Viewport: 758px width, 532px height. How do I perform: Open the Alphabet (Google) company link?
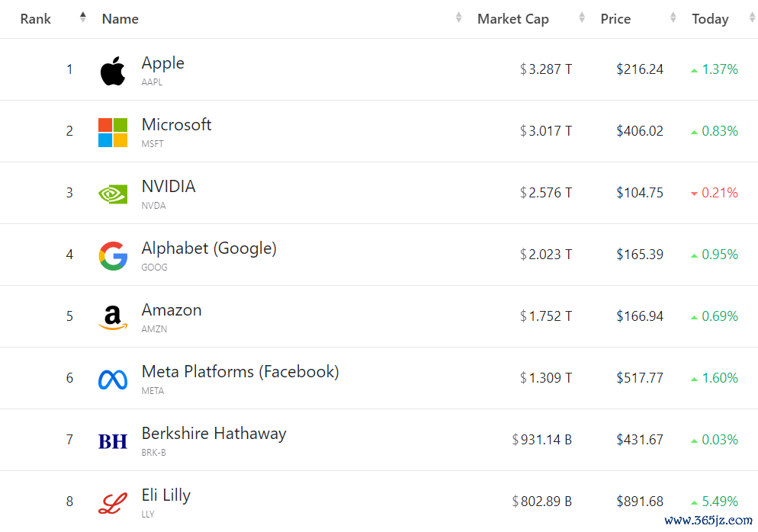(x=209, y=248)
